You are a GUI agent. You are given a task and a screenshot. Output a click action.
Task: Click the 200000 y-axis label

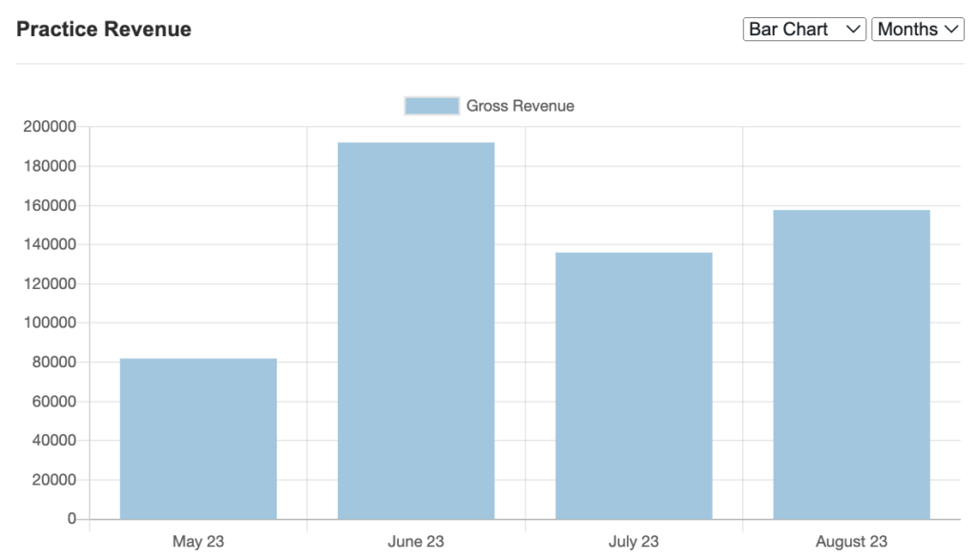[x=49, y=127]
